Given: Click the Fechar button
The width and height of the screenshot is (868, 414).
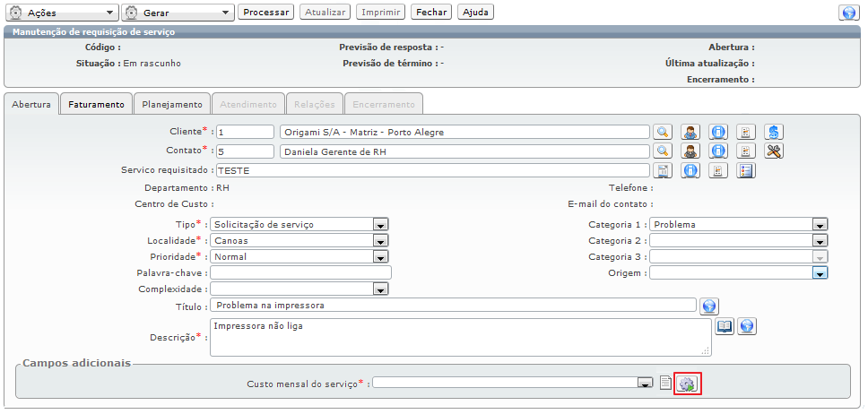Looking at the screenshot, I should (x=431, y=13).
